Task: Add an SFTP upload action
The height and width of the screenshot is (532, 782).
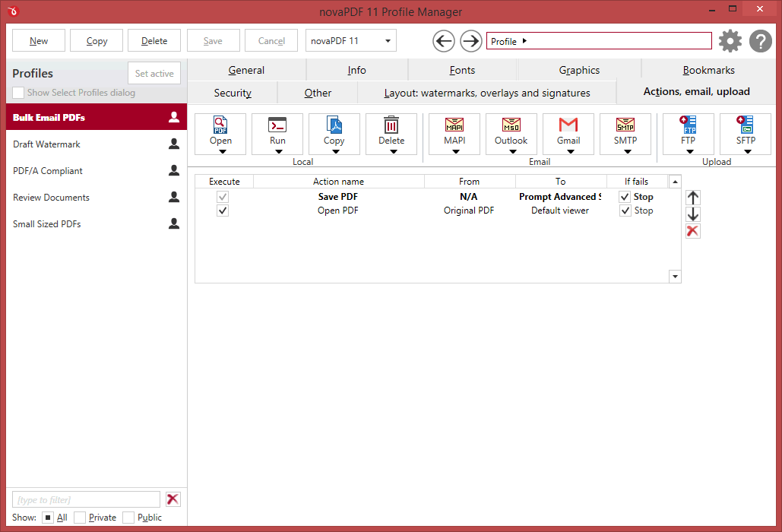Action: [746, 134]
